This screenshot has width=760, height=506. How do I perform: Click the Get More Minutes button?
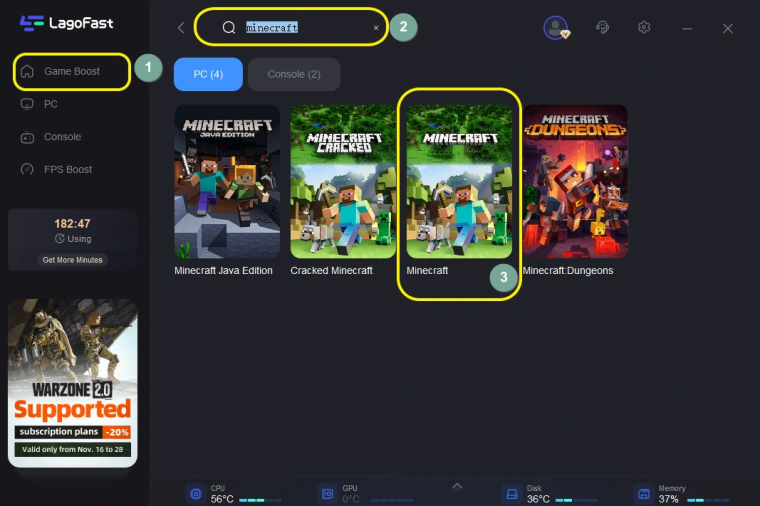[x=73, y=260]
